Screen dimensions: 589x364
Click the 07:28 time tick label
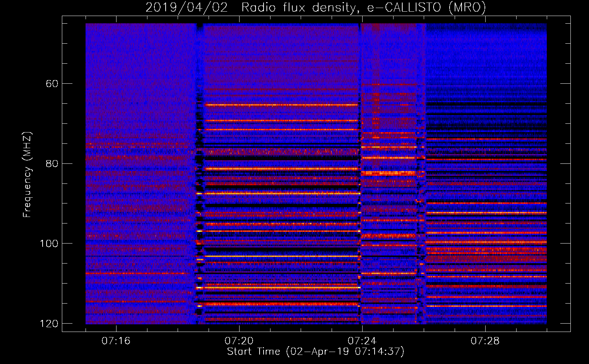485,341
